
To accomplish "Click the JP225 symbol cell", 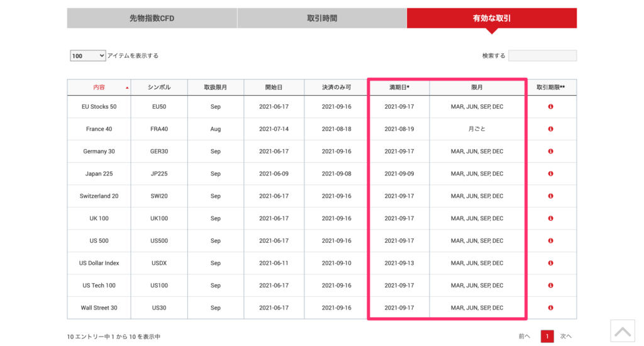I will click(159, 174).
